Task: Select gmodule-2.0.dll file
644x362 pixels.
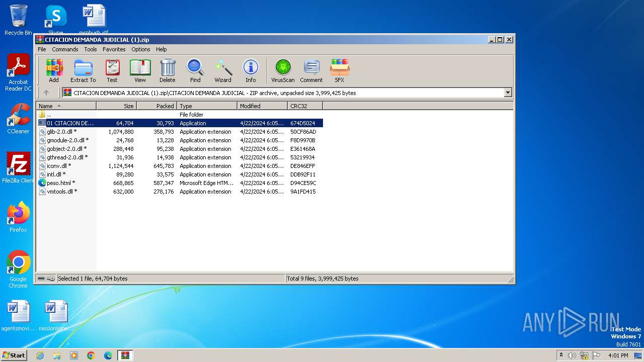Action: pyautogui.click(x=180, y=140)
